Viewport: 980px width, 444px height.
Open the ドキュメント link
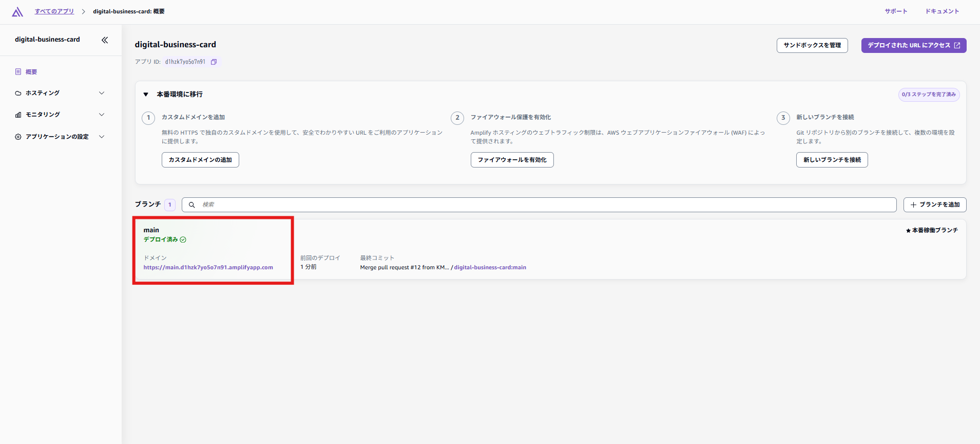coord(942,11)
